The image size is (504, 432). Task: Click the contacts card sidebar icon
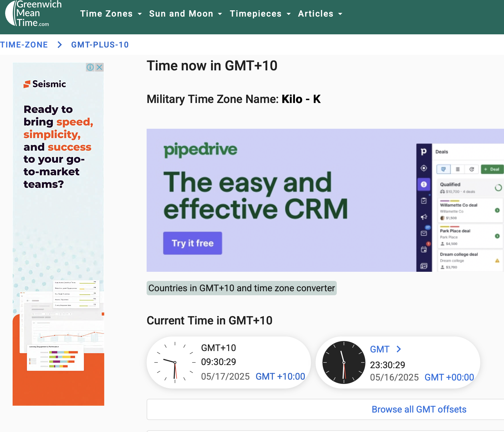pyautogui.click(x=424, y=266)
